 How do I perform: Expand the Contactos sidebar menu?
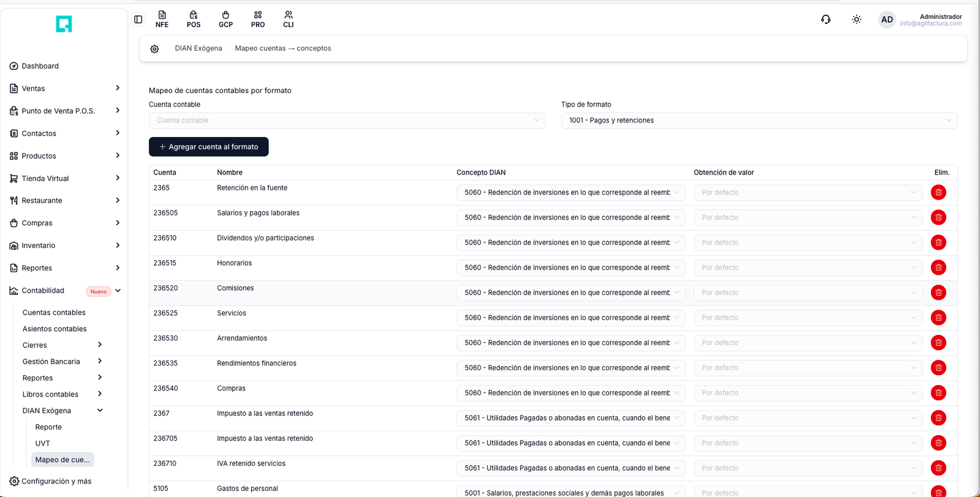(x=65, y=133)
